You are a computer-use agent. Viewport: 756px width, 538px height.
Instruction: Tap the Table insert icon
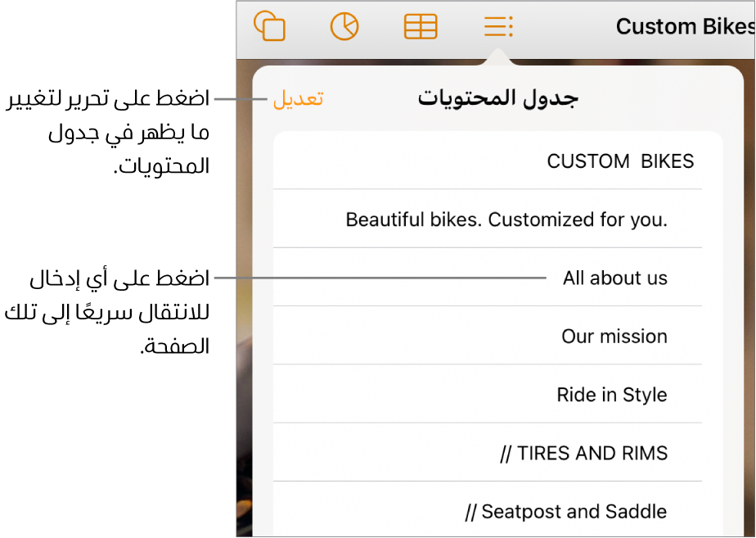click(x=421, y=26)
